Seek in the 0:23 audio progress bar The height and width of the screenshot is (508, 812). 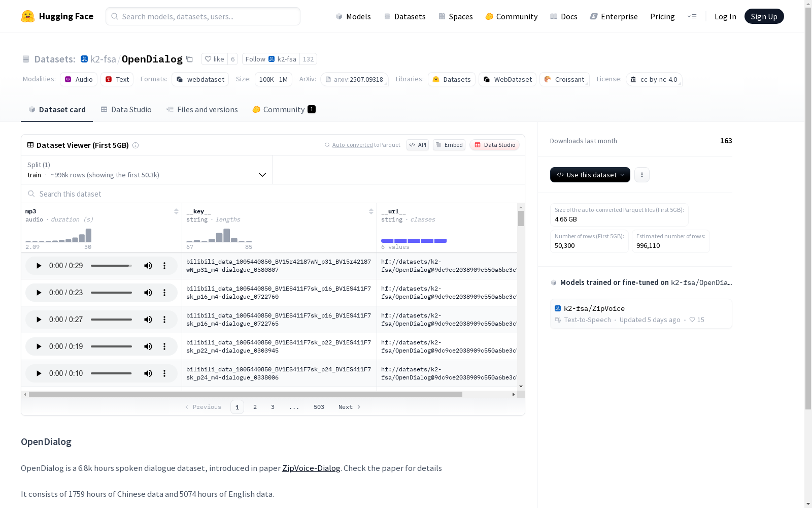111,293
